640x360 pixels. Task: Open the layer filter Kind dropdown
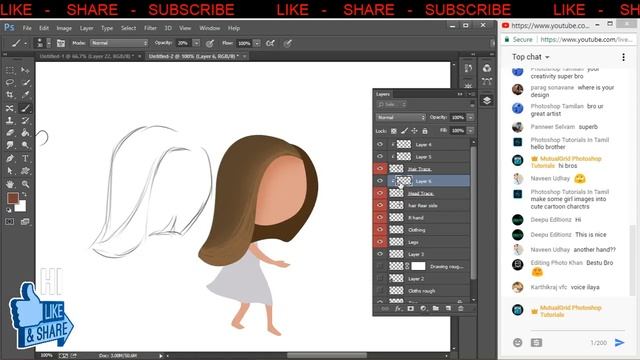pos(392,104)
